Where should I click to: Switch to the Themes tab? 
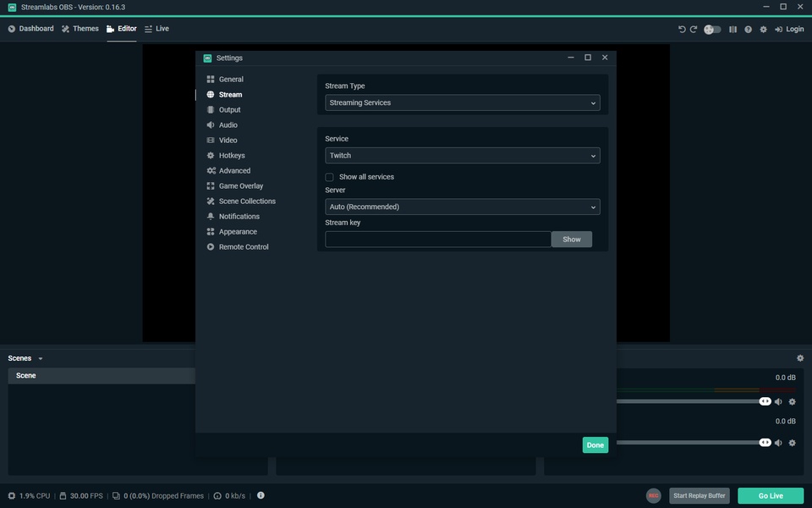tap(80, 29)
